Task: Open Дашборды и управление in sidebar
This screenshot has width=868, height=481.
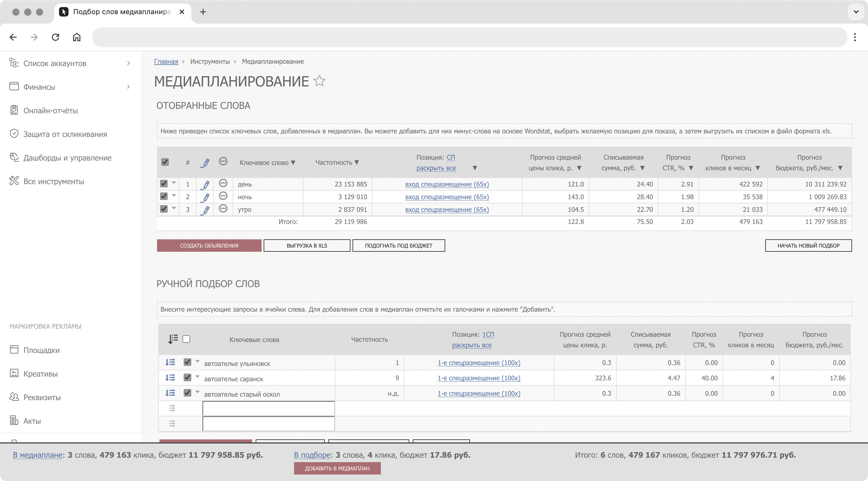Action: 67,158
